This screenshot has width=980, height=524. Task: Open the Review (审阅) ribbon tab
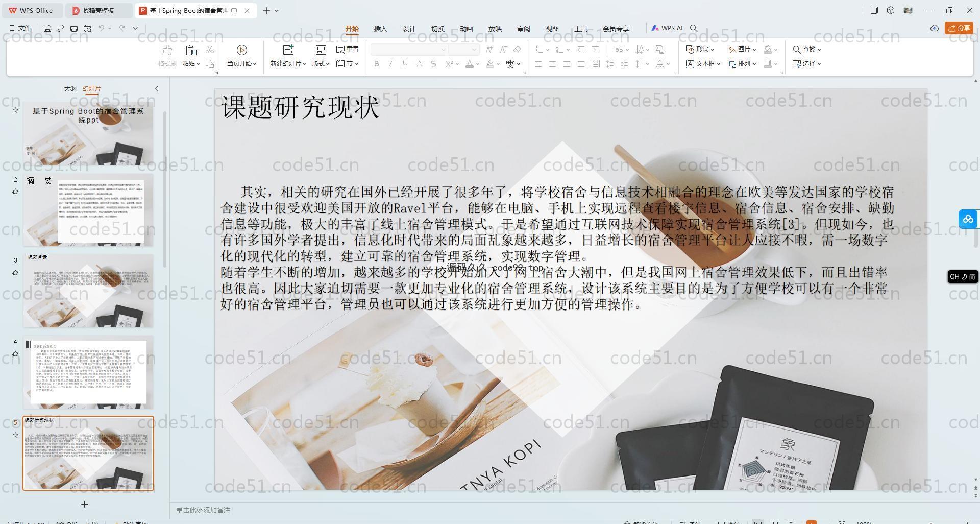[524, 29]
